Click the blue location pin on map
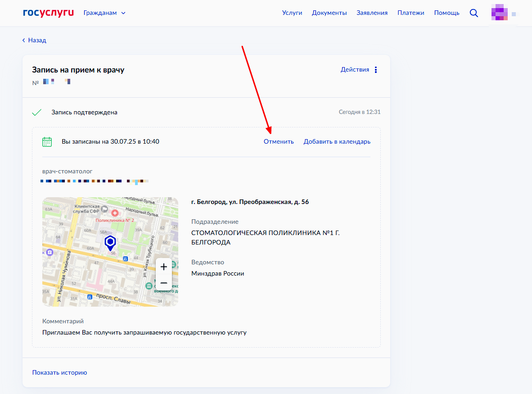Viewport: 532px width, 394px height. pos(110,242)
